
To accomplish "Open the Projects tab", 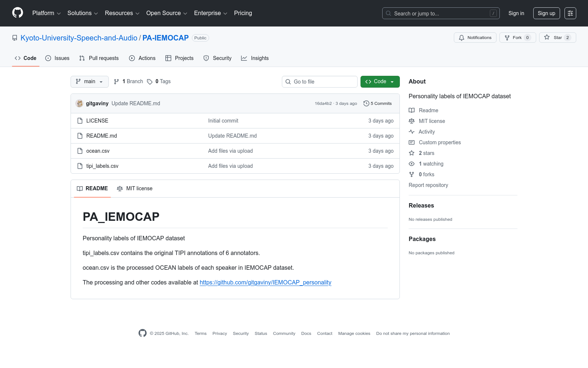I will point(179,58).
